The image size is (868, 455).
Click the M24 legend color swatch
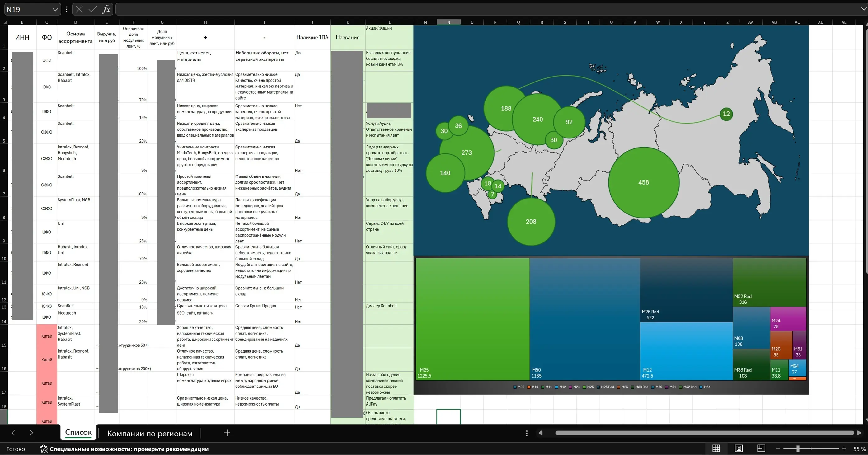pos(571,387)
